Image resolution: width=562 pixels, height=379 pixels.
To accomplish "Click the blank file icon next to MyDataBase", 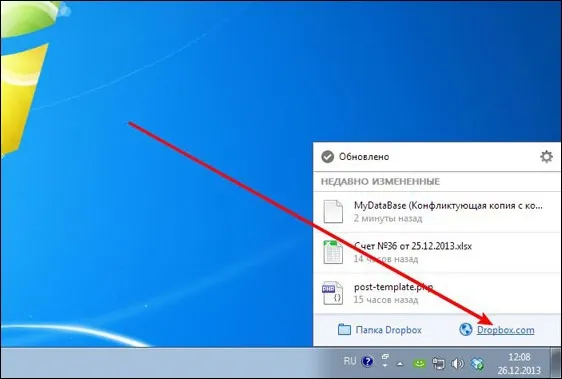I will click(x=333, y=212).
